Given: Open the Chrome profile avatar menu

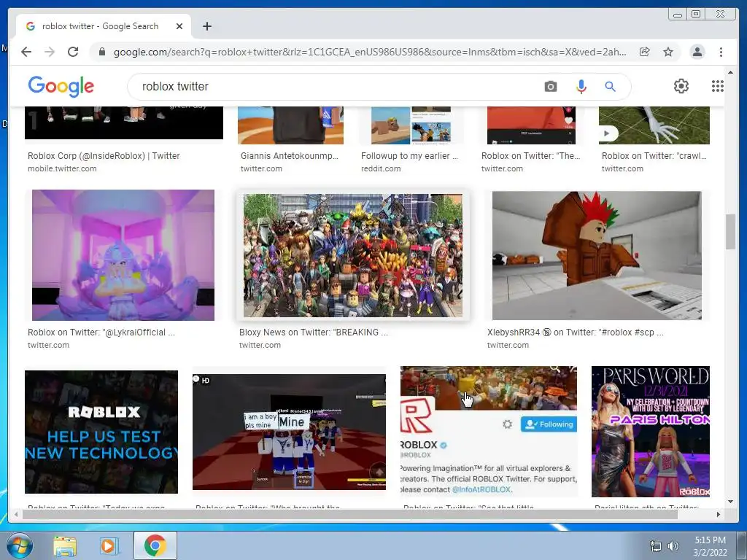Looking at the screenshot, I should click(x=697, y=52).
